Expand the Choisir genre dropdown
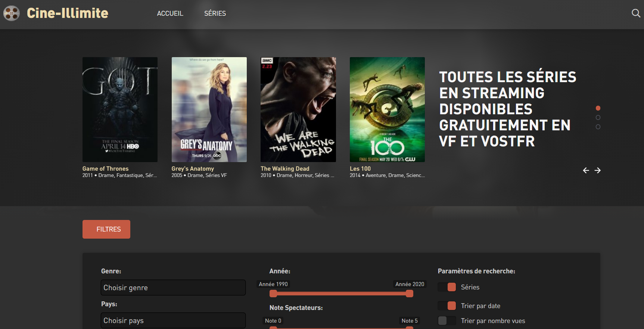The width and height of the screenshot is (644, 329). (173, 288)
